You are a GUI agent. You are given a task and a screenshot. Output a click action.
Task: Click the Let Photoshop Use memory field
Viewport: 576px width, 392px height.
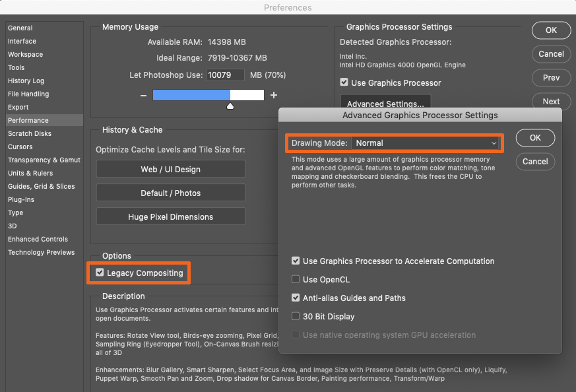(x=225, y=75)
